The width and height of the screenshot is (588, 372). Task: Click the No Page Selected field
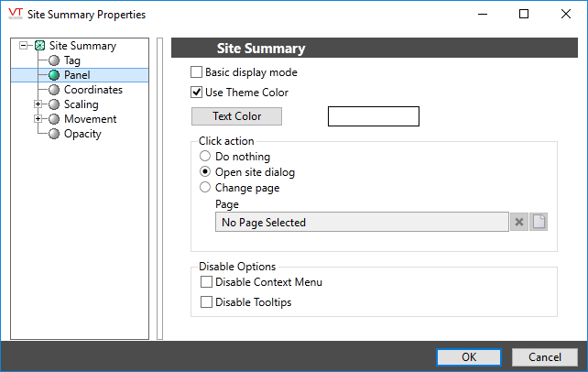361,222
